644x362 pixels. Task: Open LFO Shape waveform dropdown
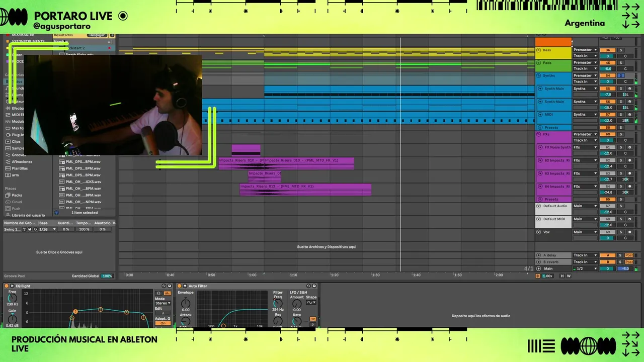[311, 302]
